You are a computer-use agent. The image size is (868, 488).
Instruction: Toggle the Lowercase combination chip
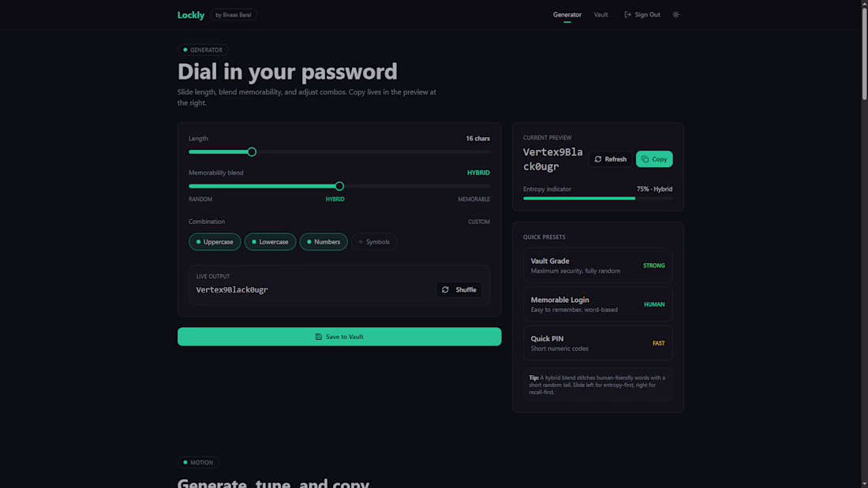pyautogui.click(x=270, y=242)
